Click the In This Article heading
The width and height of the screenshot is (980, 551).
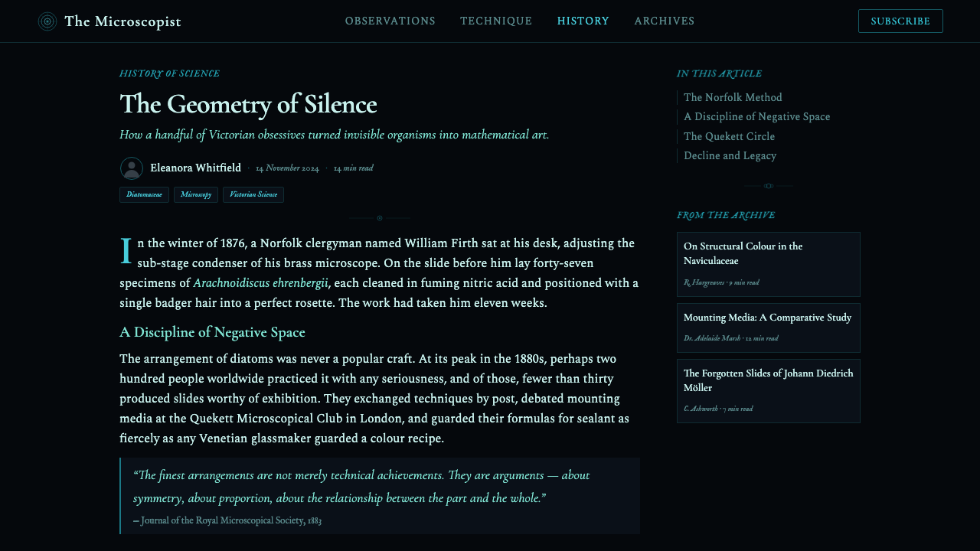719,73
